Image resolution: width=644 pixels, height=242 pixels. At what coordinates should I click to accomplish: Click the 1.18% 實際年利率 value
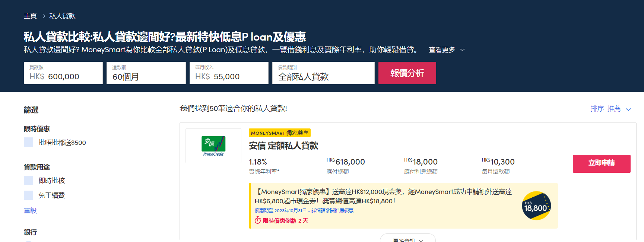coord(258,162)
